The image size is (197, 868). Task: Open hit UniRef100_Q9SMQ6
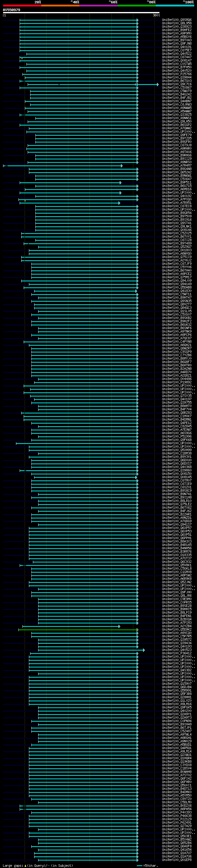(x=177, y=20)
